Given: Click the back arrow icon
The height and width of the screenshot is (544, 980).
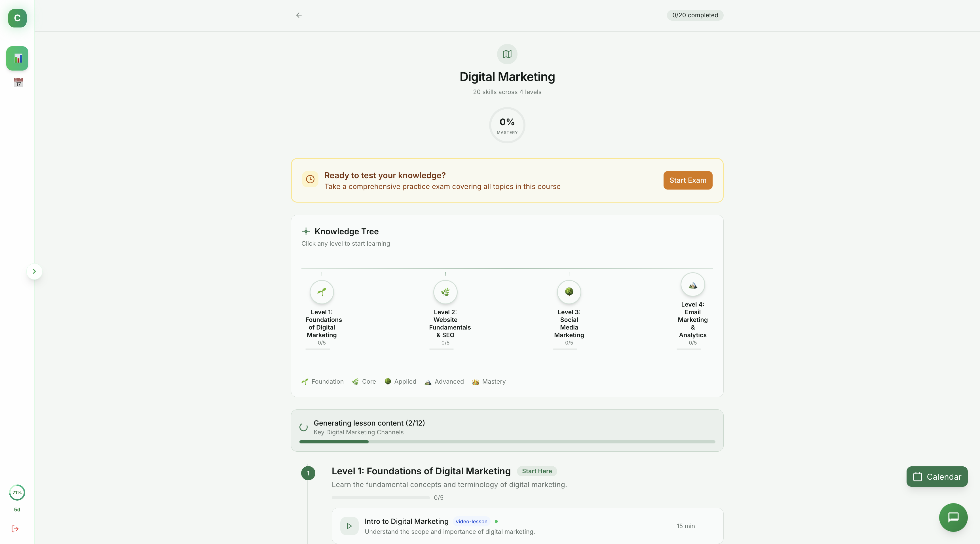Looking at the screenshot, I should click(299, 15).
